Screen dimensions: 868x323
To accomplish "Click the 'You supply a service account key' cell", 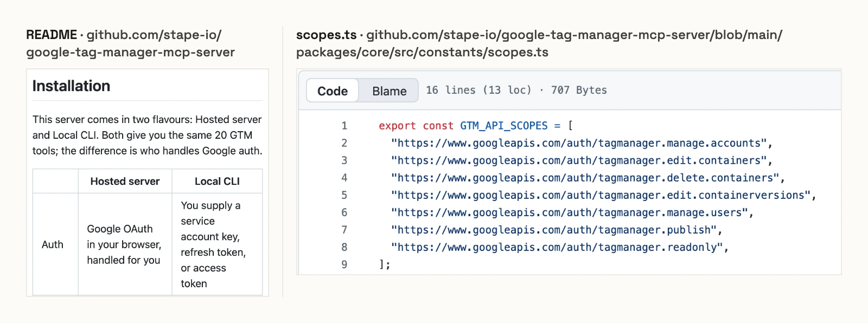I will (x=217, y=244).
